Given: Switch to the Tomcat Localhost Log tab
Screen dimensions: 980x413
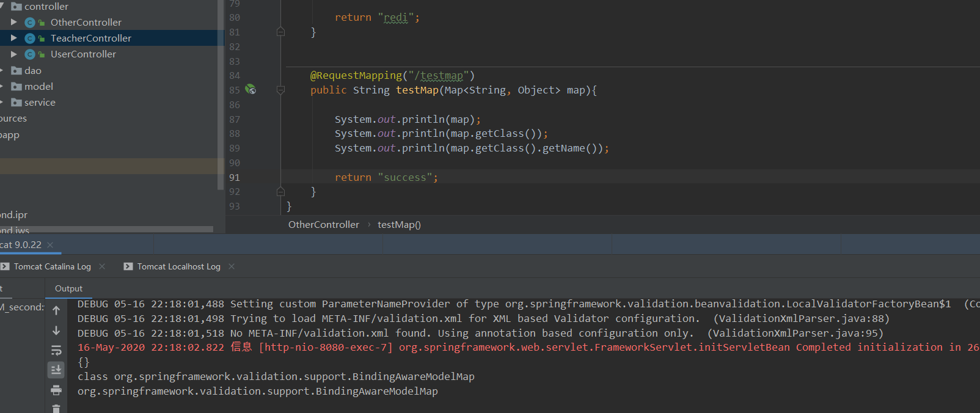Looking at the screenshot, I should pos(178,266).
